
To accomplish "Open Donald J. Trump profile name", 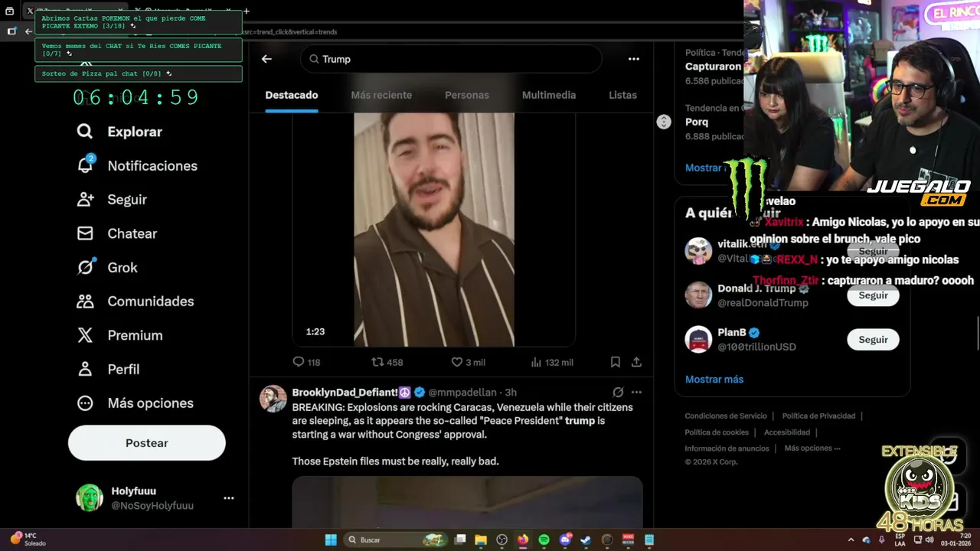I will click(756, 289).
